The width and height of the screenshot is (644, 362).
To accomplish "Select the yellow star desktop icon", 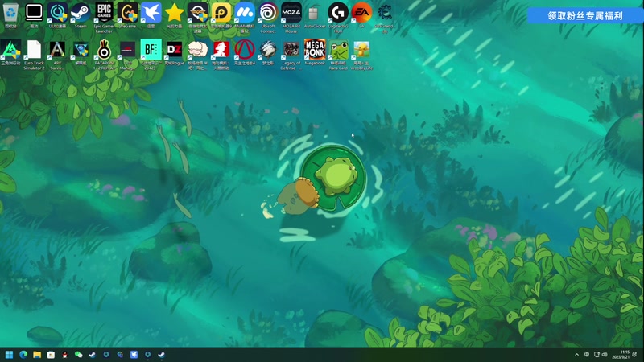I will click(175, 14).
